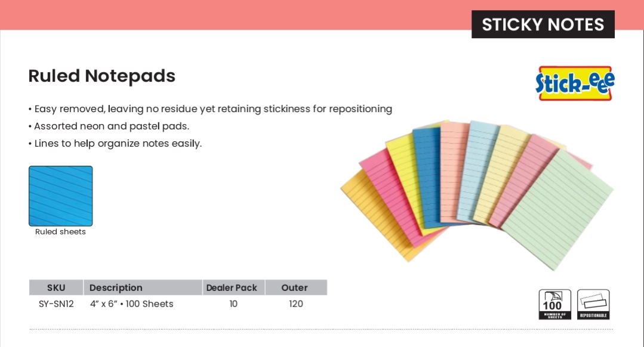This screenshot has height=347, width=644.
Task: Click the Outer column header
Action: (295, 287)
